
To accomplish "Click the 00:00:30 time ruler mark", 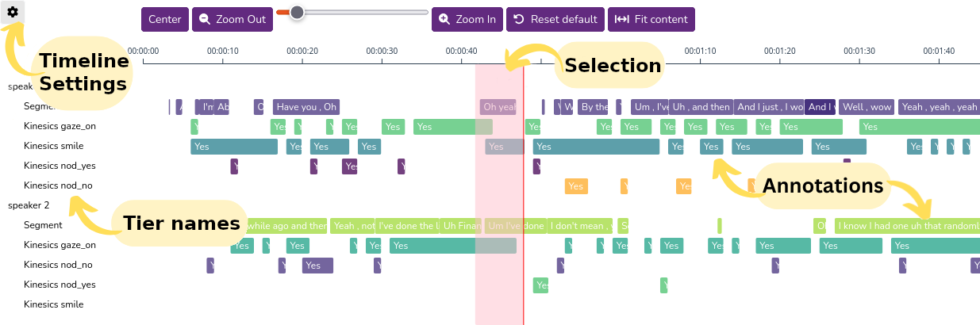I will pos(382,51).
